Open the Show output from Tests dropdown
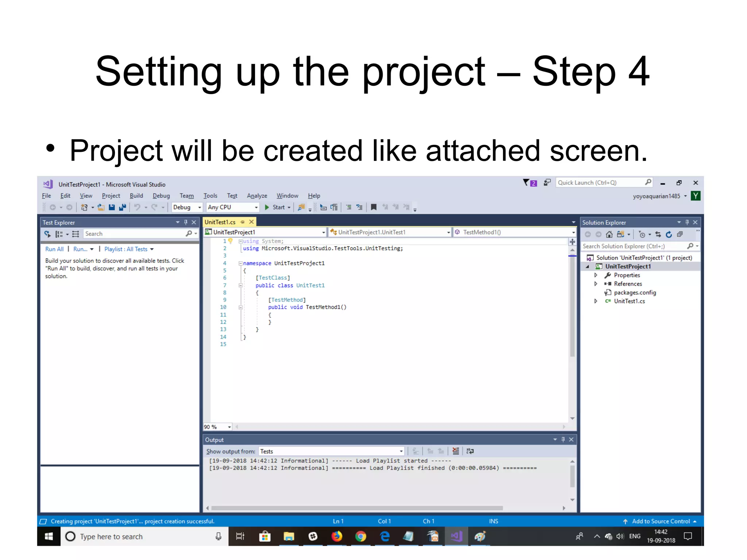This screenshot has height=560, width=747. click(331, 451)
